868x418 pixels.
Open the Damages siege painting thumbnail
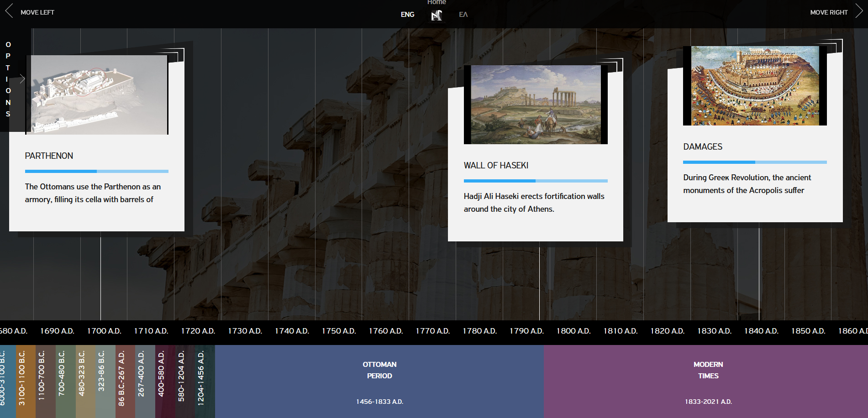755,86
